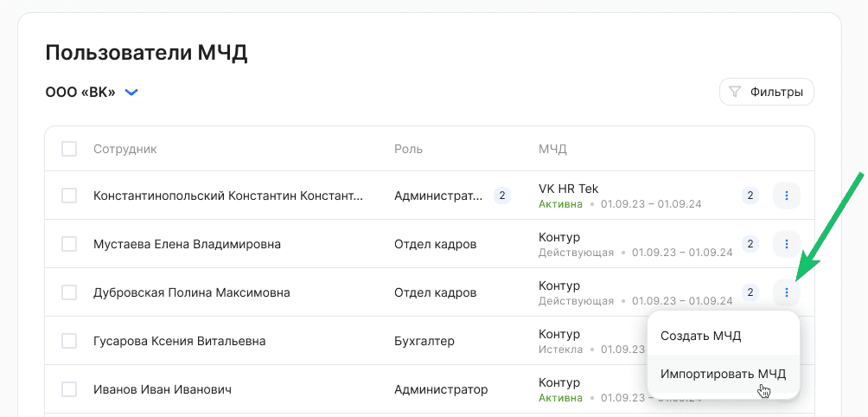Click the Истекла status in Гусарова row
The height and width of the screenshot is (417, 868).
pos(560,350)
